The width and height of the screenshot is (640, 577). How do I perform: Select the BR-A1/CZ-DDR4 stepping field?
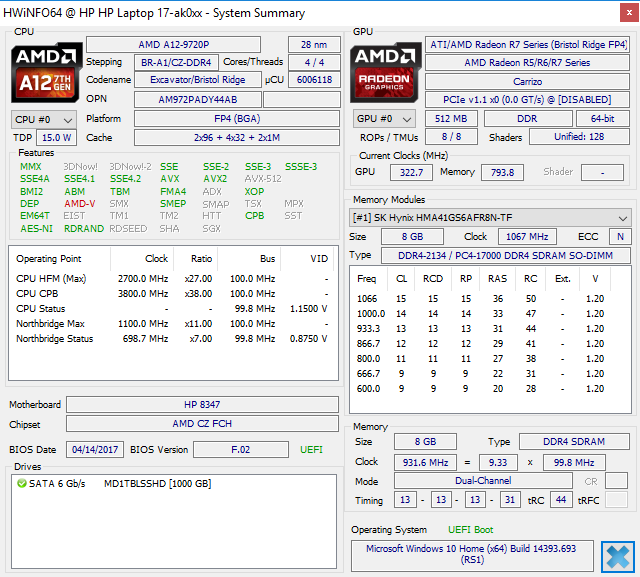(x=176, y=62)
